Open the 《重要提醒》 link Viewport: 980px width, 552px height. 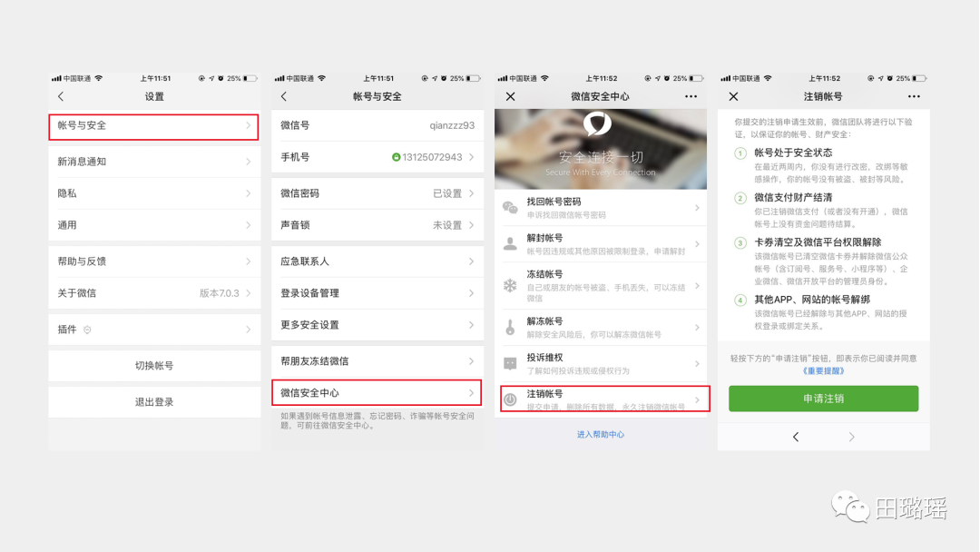(823, 370)
